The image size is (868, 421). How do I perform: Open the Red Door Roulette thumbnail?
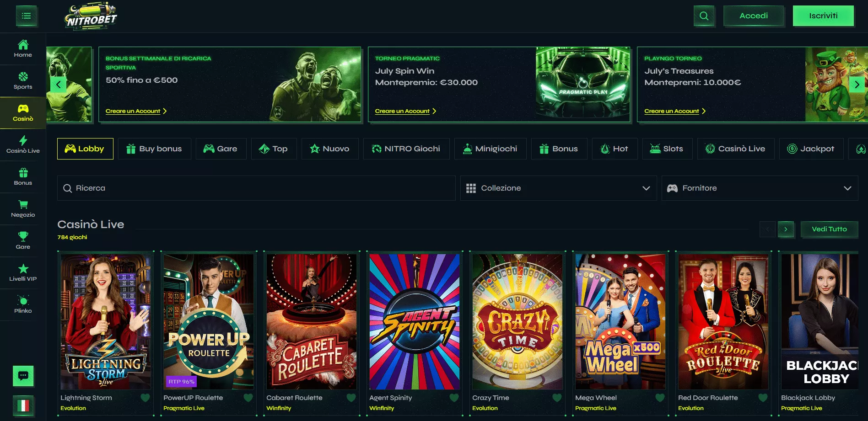pos(723,322)
